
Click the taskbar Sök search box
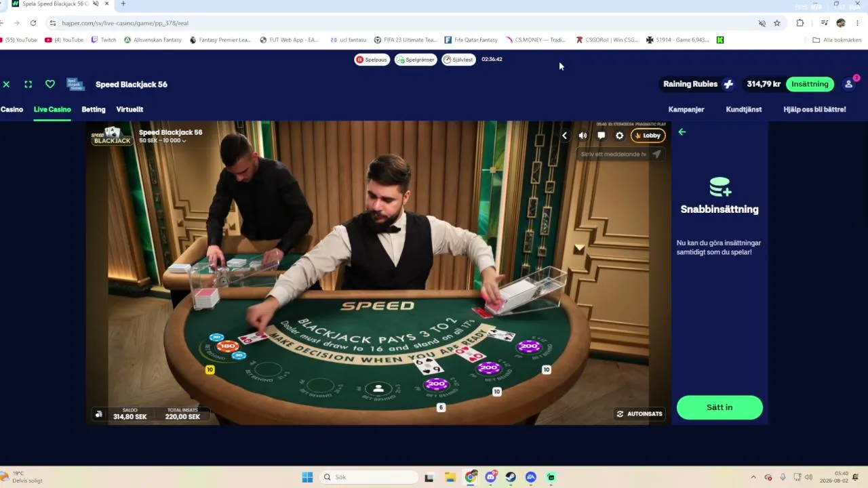click(370, 477)
